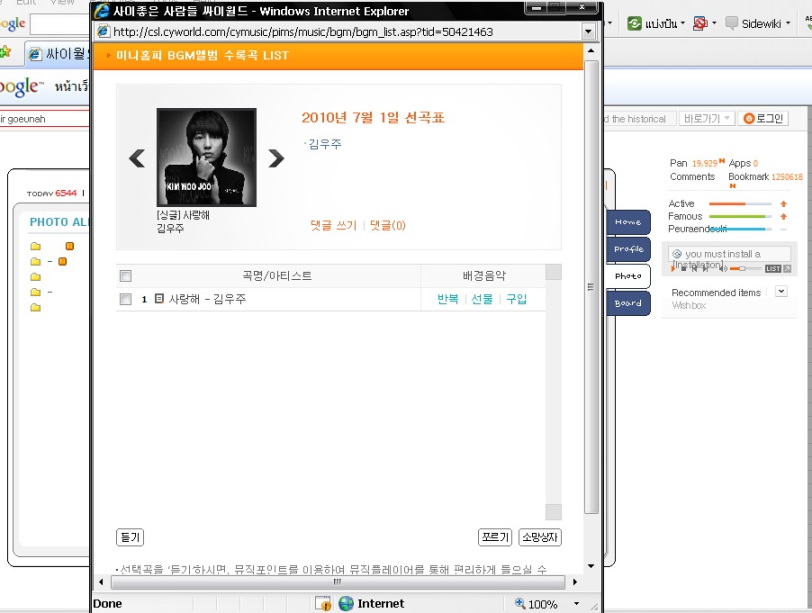Image resolution: width=812 pixels, height=613 pixels.
Task: Go to the next album with right arrow
Action: (276, 158)
